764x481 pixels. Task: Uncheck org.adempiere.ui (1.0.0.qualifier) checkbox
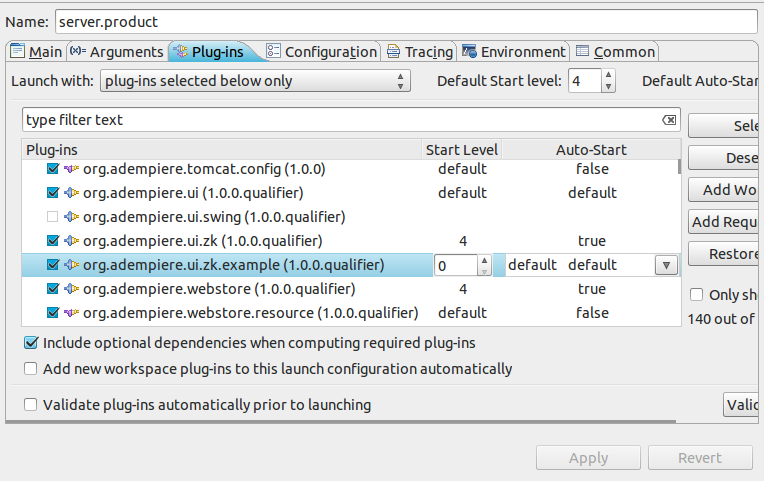point(53,193)
